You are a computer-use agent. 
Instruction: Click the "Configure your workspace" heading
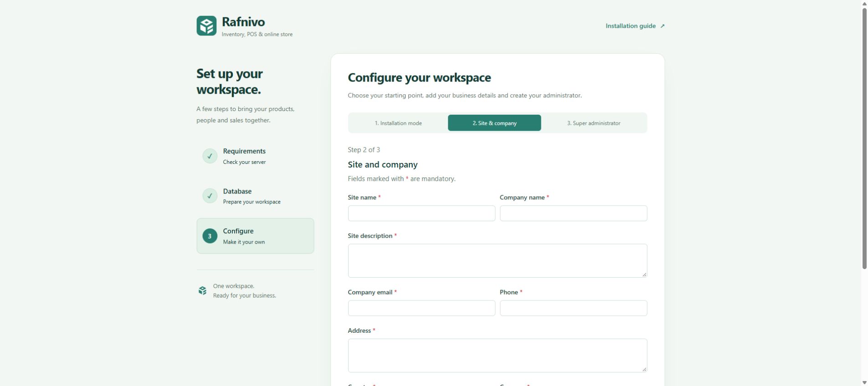point(419,78)
